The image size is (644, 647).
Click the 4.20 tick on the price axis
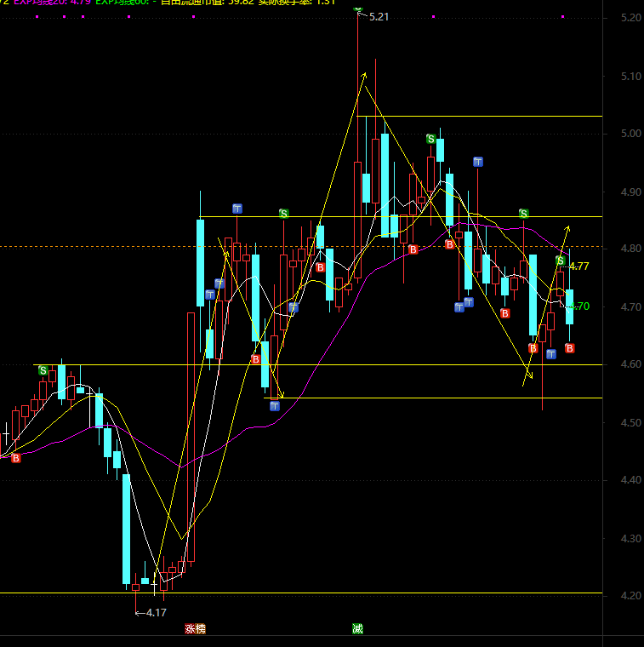pyautogui.click(x=631, y=595)
